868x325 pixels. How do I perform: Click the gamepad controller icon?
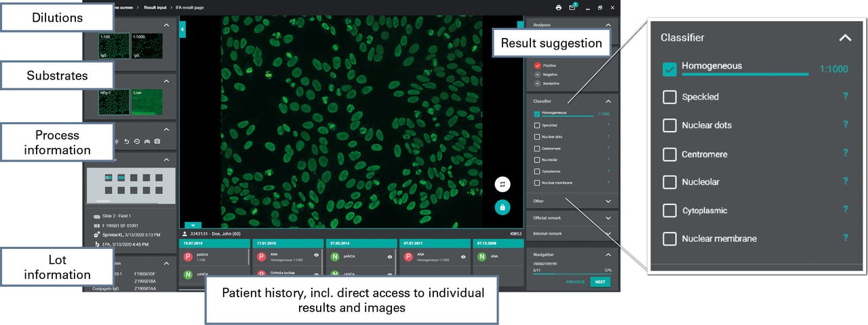pyautogui.click(x=147, y=141)
